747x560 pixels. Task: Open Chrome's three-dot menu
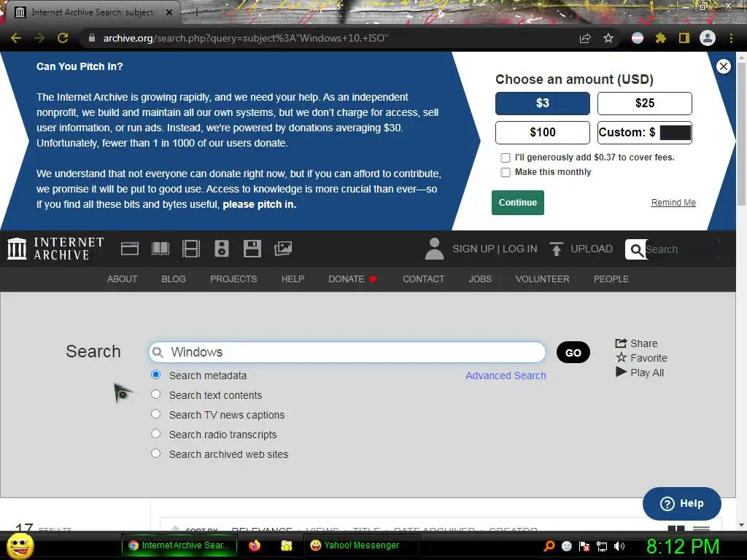pyautogui.click(x=731, y=38)
